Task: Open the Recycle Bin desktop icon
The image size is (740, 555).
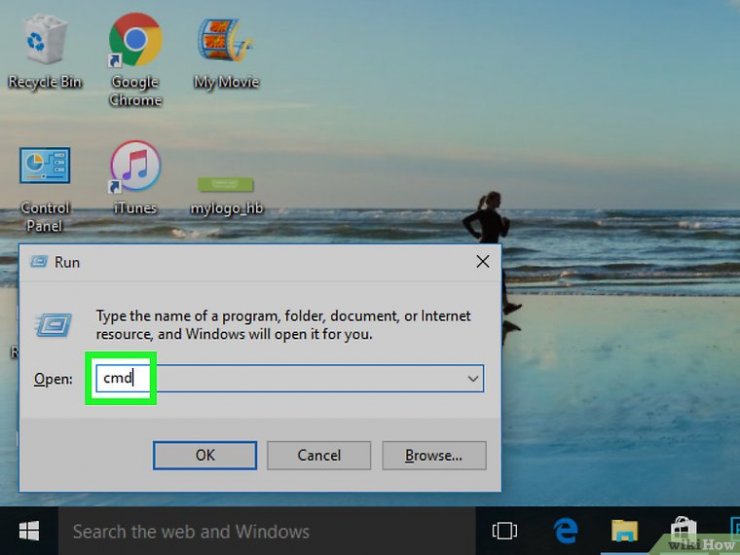Action: pyautogui.click(x=45, y=51)
